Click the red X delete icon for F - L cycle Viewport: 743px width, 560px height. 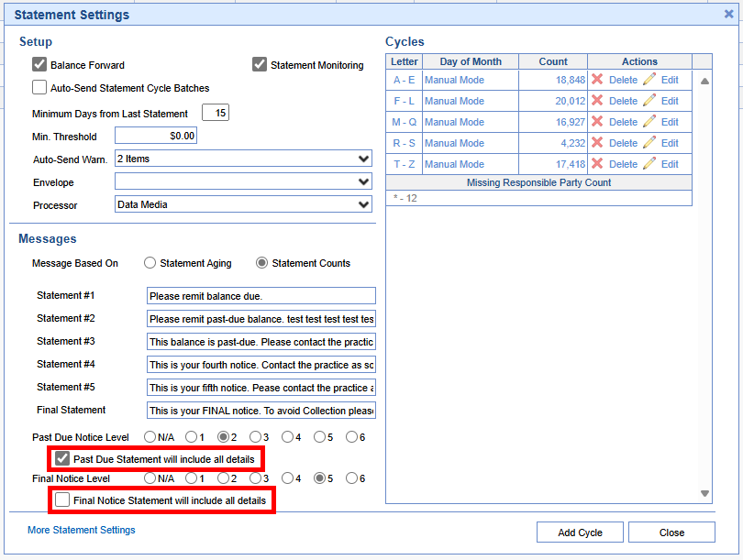[x=597, y=100]
